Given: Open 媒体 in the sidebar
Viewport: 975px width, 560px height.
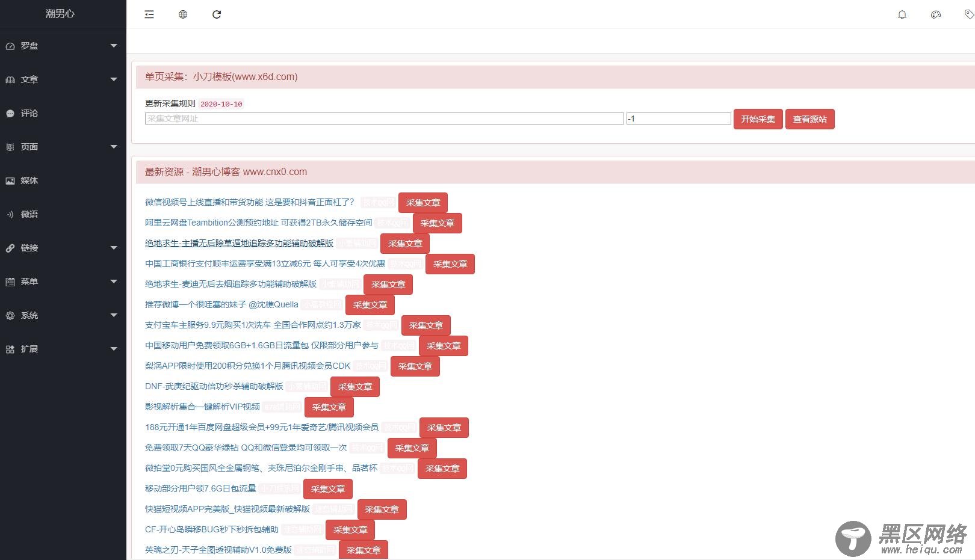Looking at the screenshot, I should 29,180.
